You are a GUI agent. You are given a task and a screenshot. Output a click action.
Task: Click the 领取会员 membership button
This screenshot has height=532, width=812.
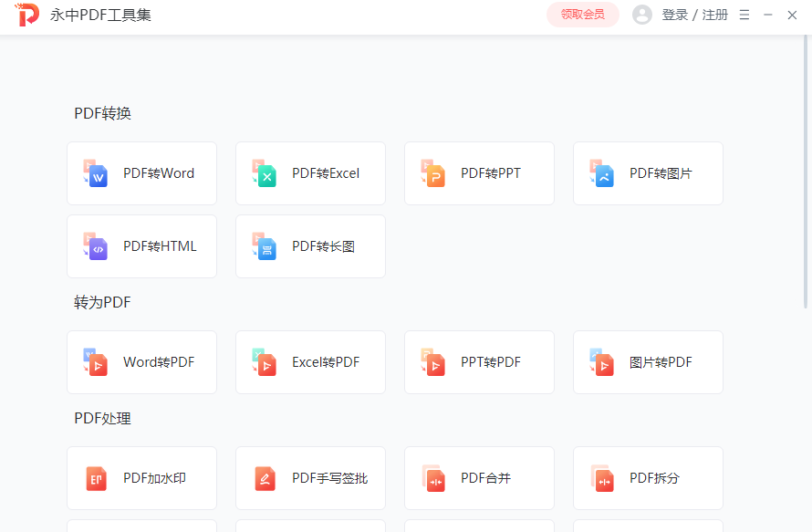coord(583,15)
